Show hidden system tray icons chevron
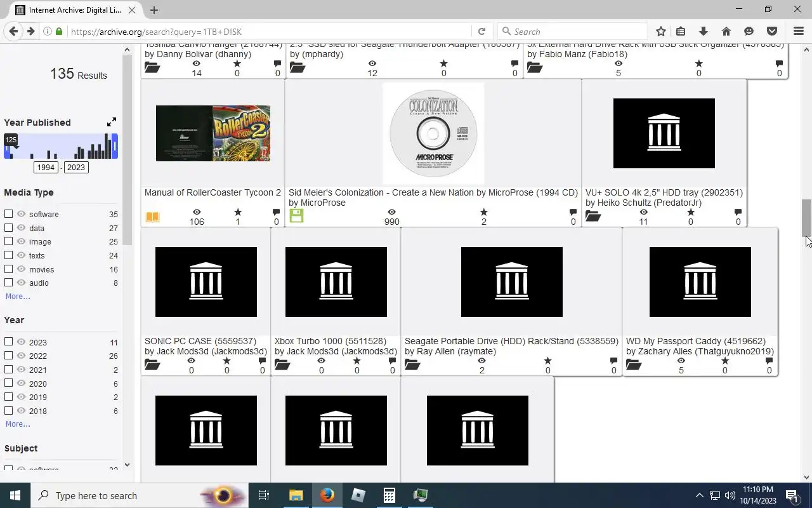This screenshot has width=812, height=508. click(700, 495)
